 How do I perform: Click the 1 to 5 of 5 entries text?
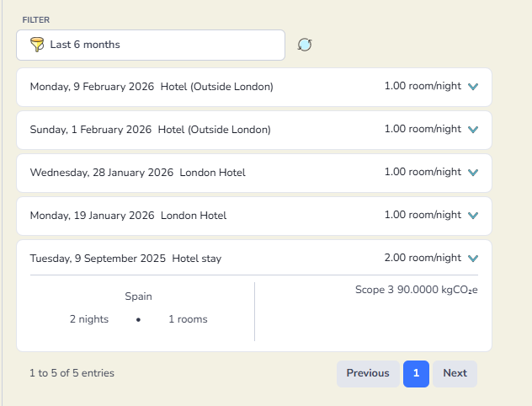coord(72,373)
